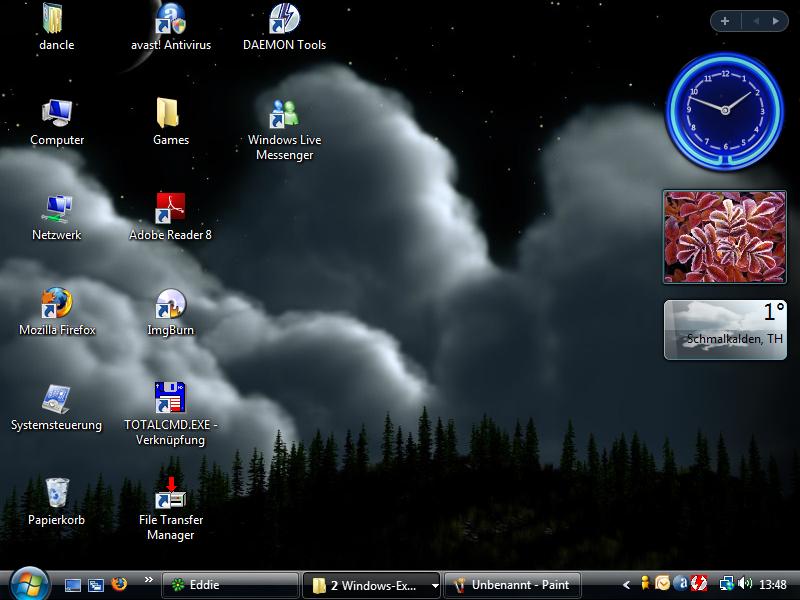
Task: Expand the Quick Launch overflow chevron
Action: [x=149, y=579]
